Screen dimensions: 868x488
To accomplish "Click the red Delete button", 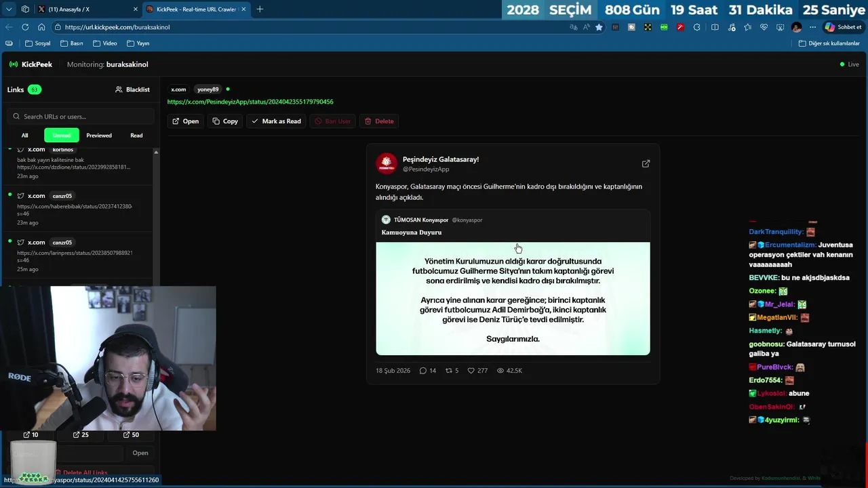I will click(x=379, y=121).
